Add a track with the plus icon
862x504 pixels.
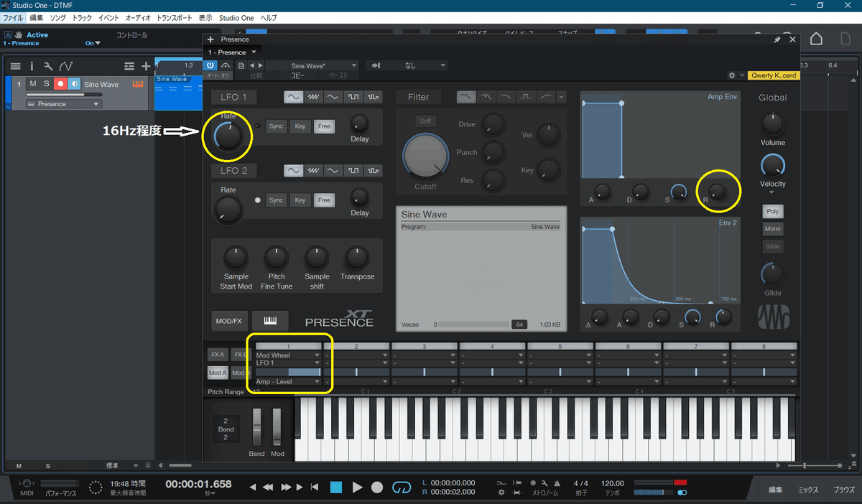[x=146, y=66]
